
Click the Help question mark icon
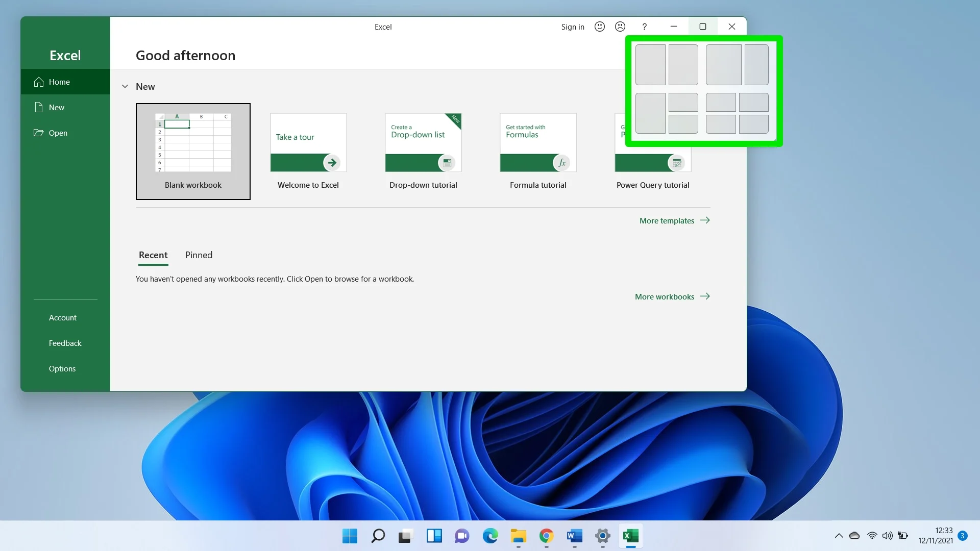[645, 27]
